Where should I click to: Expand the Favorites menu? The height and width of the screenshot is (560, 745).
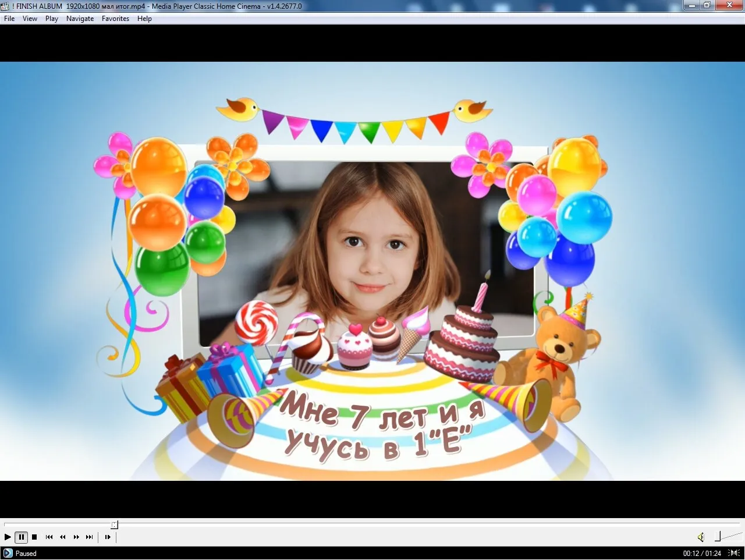coord(115,19)
